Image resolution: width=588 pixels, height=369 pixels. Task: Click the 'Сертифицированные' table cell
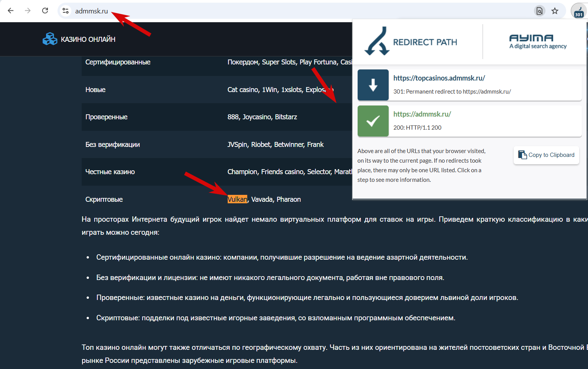point(118,62)
